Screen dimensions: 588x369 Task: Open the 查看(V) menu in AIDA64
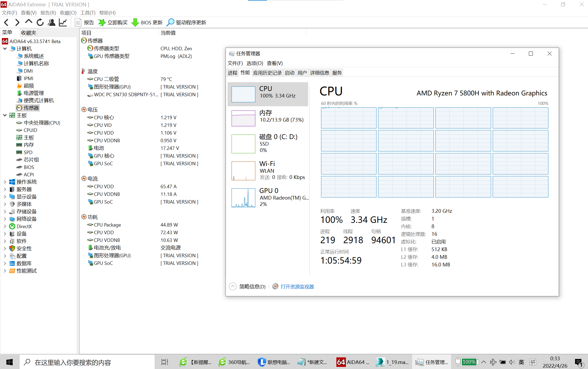(x=29, y=13)
